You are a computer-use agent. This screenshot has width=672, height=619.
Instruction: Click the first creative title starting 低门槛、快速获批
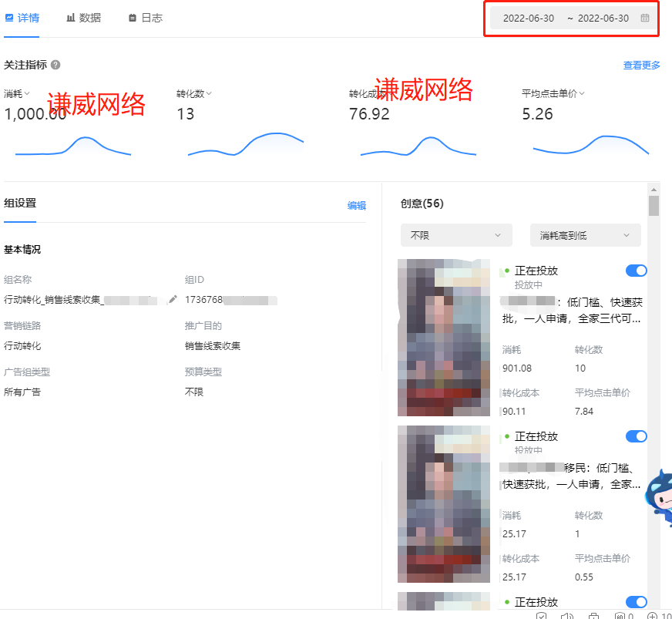pyautogui.click(x=572, y=311)
